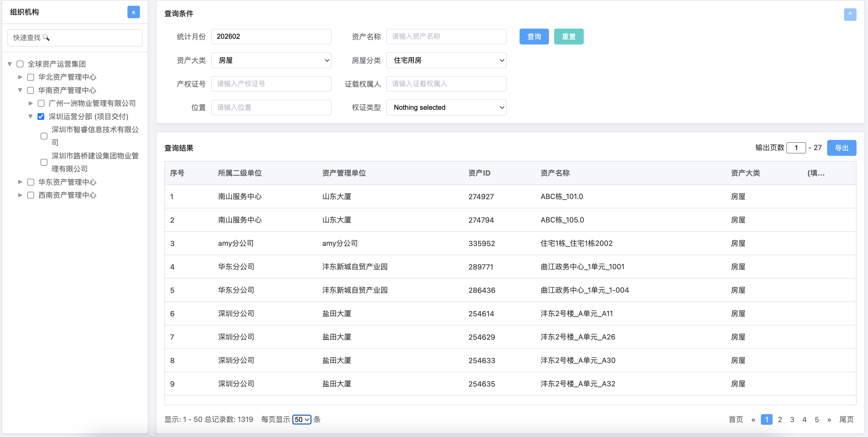868x437 pixels.
Task: Go to previous page via « icon
Action: 754,420
